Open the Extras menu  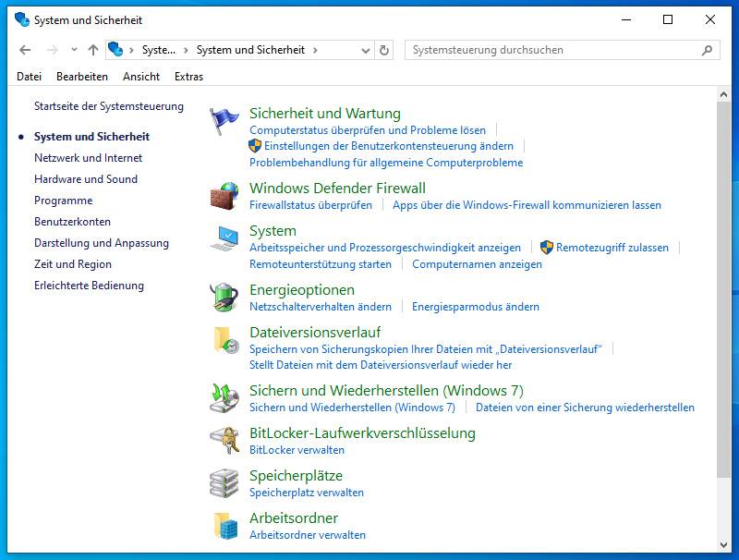188,77
